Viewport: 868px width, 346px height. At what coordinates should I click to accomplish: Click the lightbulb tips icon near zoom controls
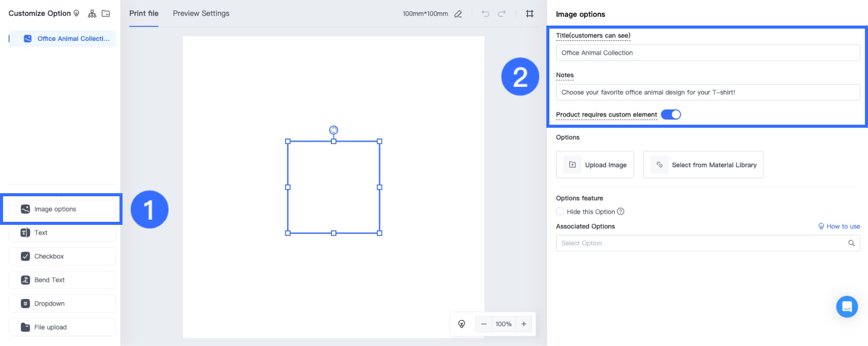click(462, 324)
